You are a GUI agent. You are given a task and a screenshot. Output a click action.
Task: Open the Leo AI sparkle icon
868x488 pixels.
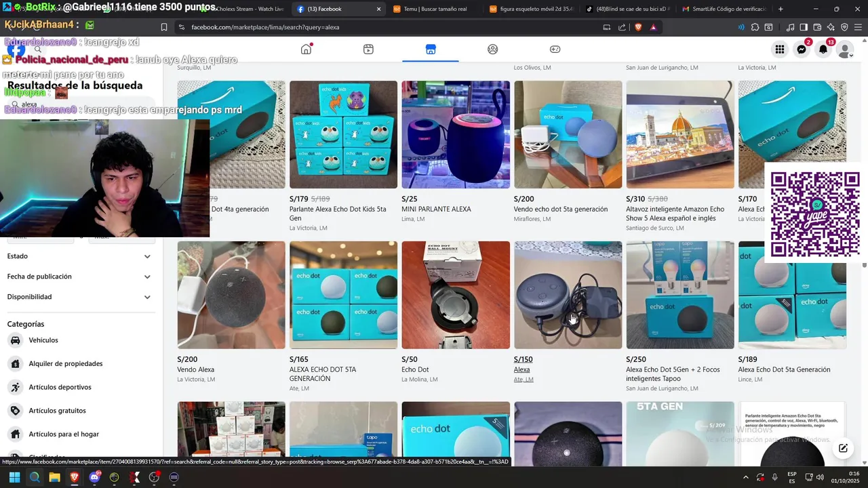831,27
